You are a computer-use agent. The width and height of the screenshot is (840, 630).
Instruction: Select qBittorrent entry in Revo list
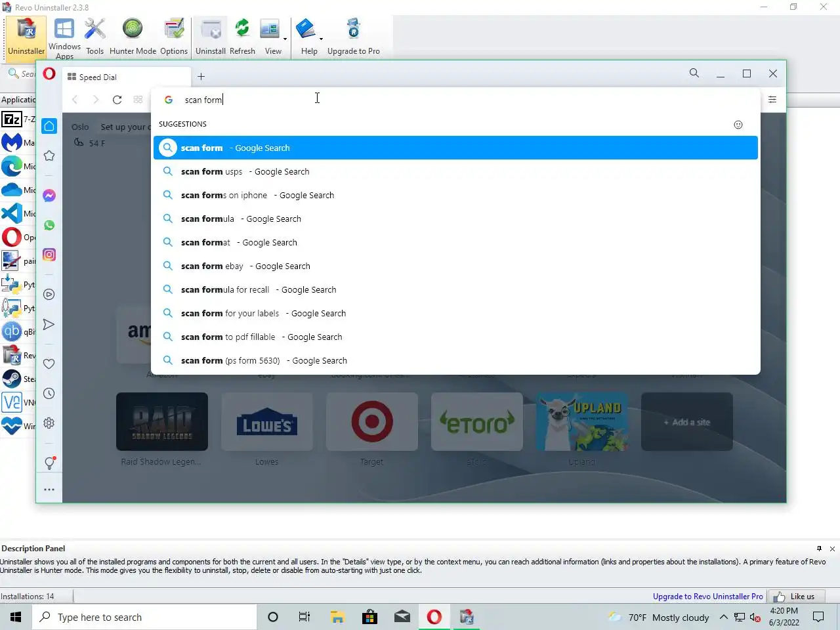(18, 332)
